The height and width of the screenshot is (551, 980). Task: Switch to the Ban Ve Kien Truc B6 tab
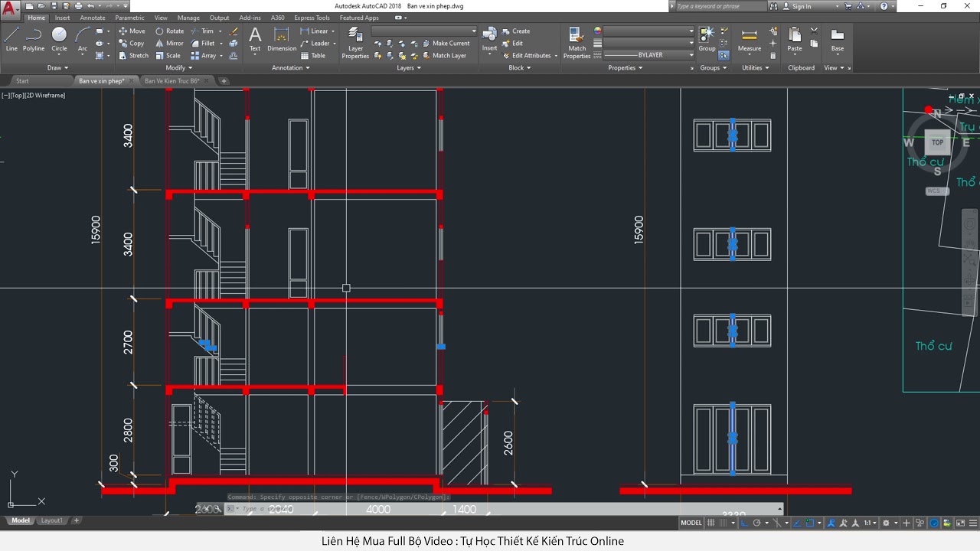(172, 80)
